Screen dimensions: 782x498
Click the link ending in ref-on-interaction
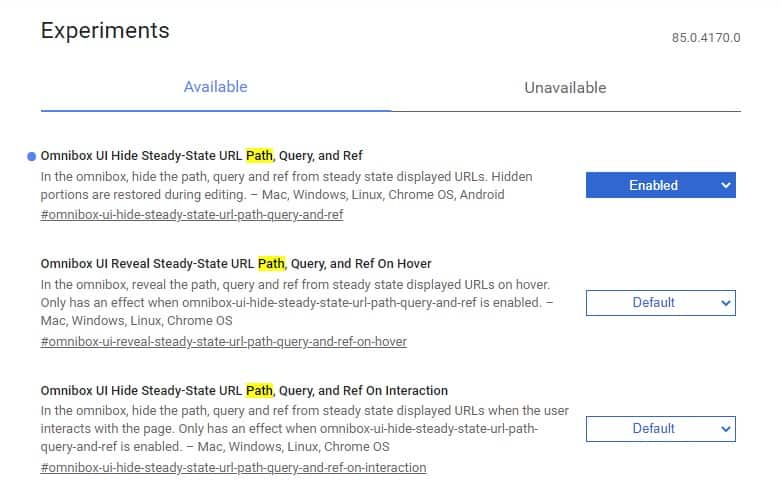(x=233, y=467)
